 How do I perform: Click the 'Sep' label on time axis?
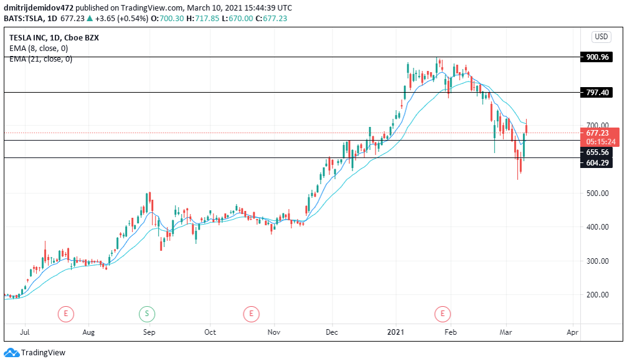tap(149, 332)
